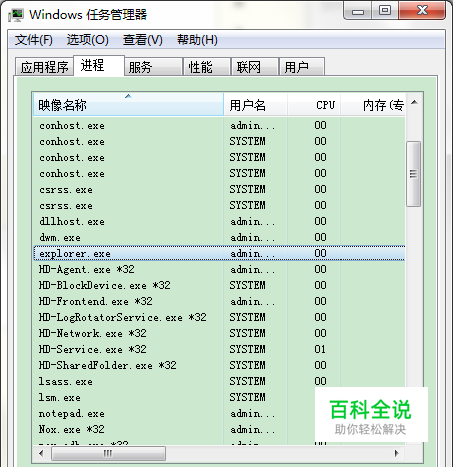The height and width of the screenshot is (467, 453).
Task: Select the HD-SharedFolder.exe *32 process
Action: click(219, 365)
